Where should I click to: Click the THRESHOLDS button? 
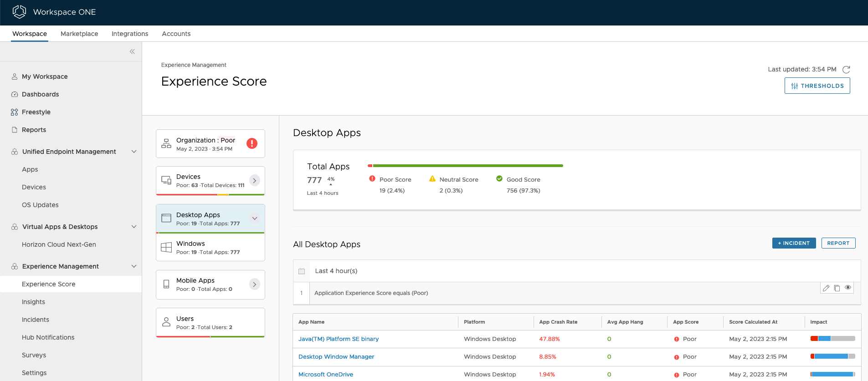[817, 86]
